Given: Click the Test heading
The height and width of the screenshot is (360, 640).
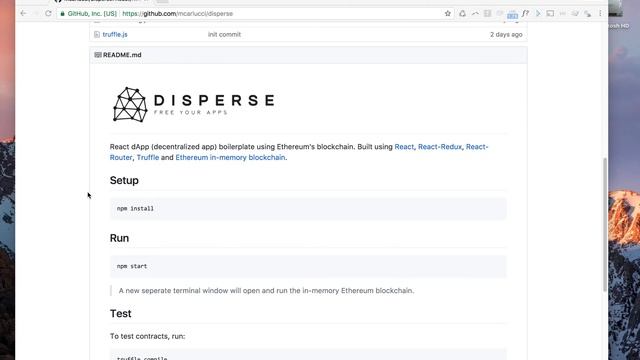Looking at the screenshot, I should [120, 313].
